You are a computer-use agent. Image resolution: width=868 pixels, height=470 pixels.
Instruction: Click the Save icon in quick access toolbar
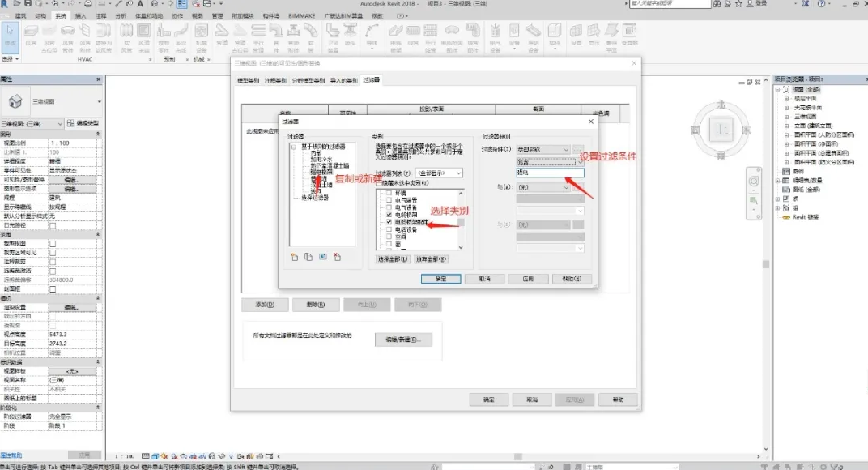(x=28, y=4)
